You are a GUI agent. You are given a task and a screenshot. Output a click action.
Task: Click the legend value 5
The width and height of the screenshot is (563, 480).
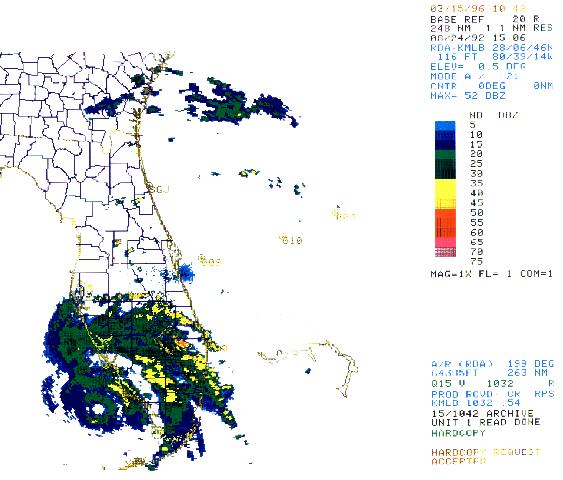(x=473, y=125)
